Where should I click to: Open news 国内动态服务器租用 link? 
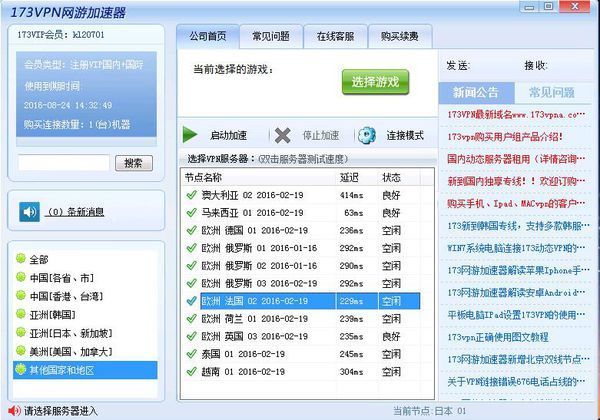516,159
